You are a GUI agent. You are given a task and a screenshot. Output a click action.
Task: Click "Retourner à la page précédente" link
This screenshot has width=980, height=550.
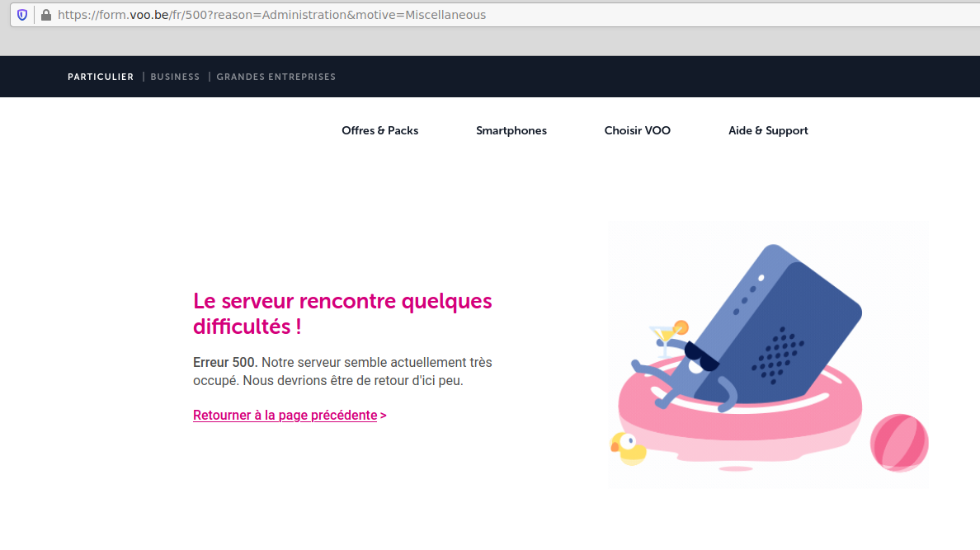coord(285,415)
